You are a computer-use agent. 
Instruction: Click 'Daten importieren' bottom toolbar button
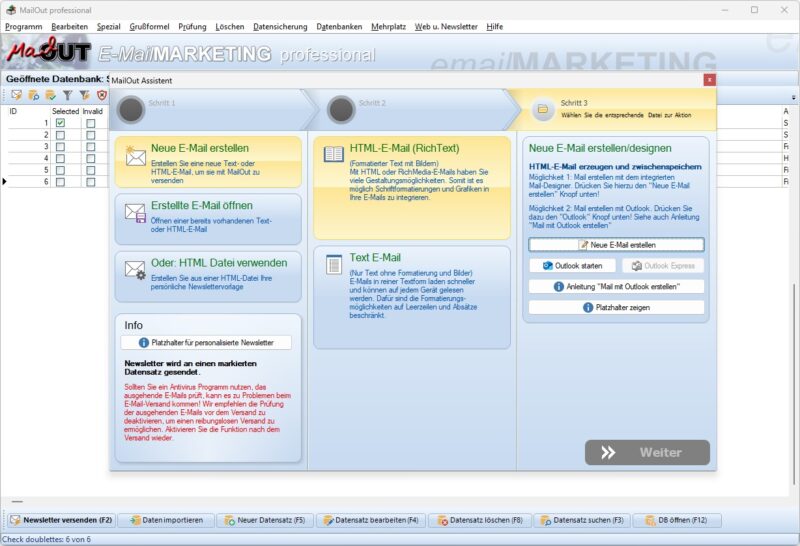click(166, 520)
